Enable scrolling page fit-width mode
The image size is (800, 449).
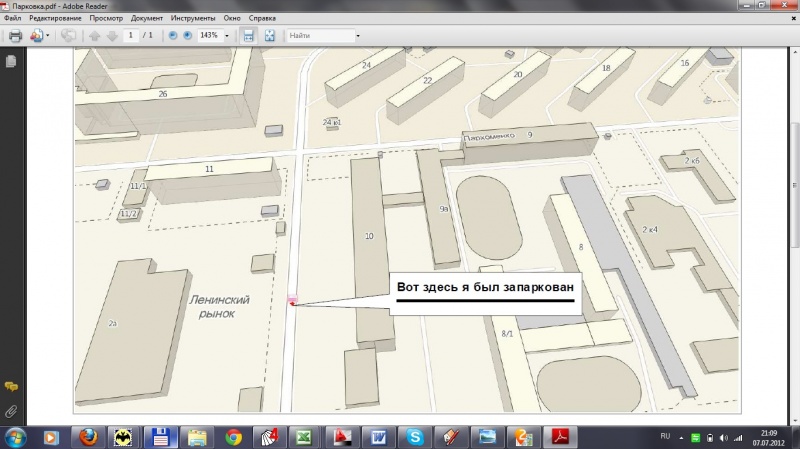(x=249, y=36)
